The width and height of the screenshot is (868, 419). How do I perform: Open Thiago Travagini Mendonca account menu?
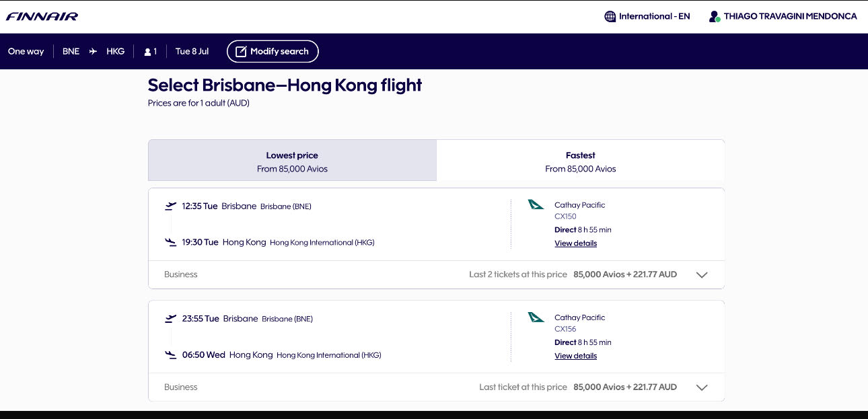(790, 16)
